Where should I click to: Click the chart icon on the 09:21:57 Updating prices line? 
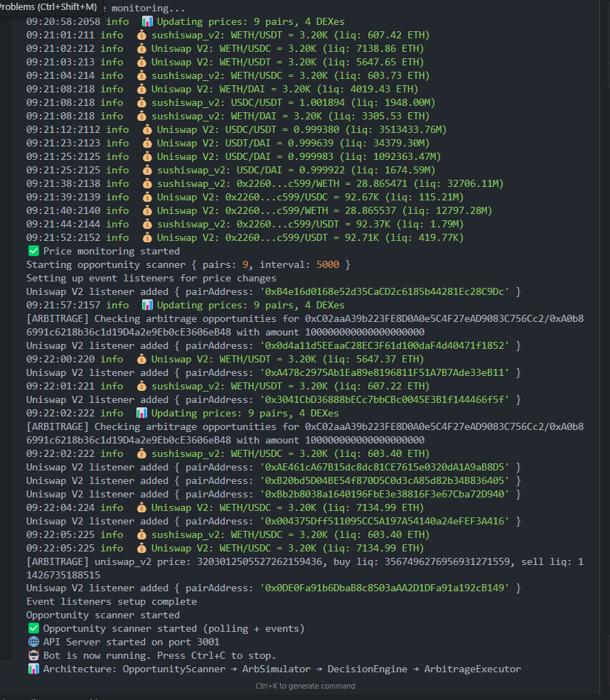pyautogui.click(x=147, y=305)
